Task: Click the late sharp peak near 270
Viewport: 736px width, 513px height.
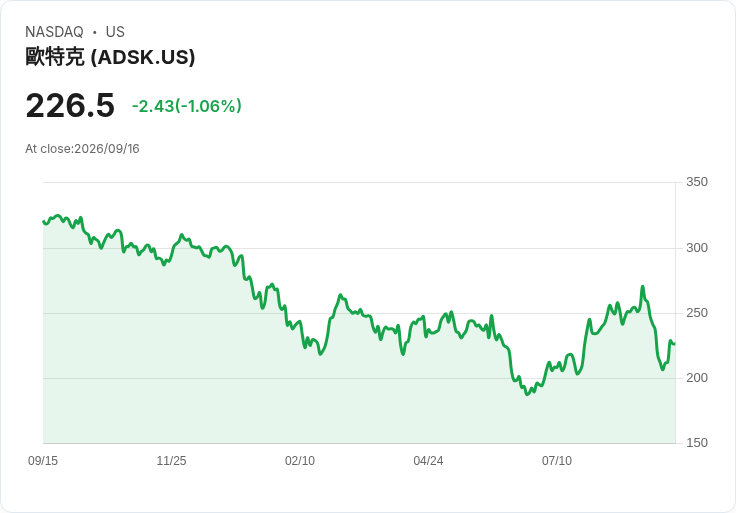Action: tap(643, 286)
